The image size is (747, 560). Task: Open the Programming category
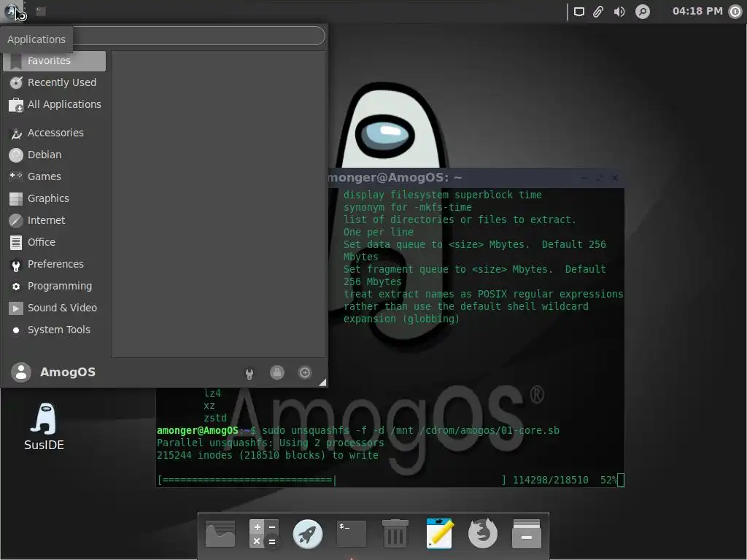54,287
